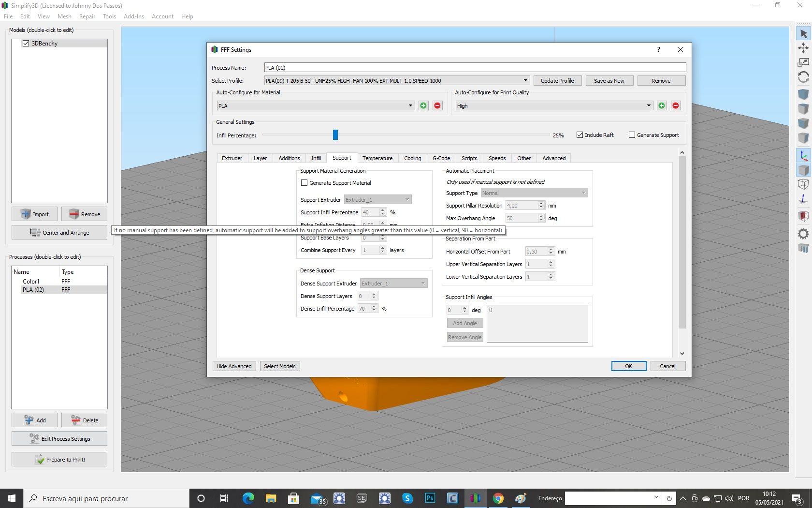Toggle wireframe view cube icon
Screen dimensions: 812x508
tap(803, 184)
